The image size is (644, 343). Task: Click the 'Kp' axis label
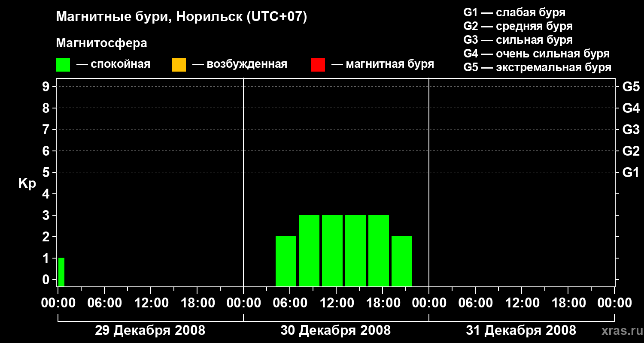(27, 184)
